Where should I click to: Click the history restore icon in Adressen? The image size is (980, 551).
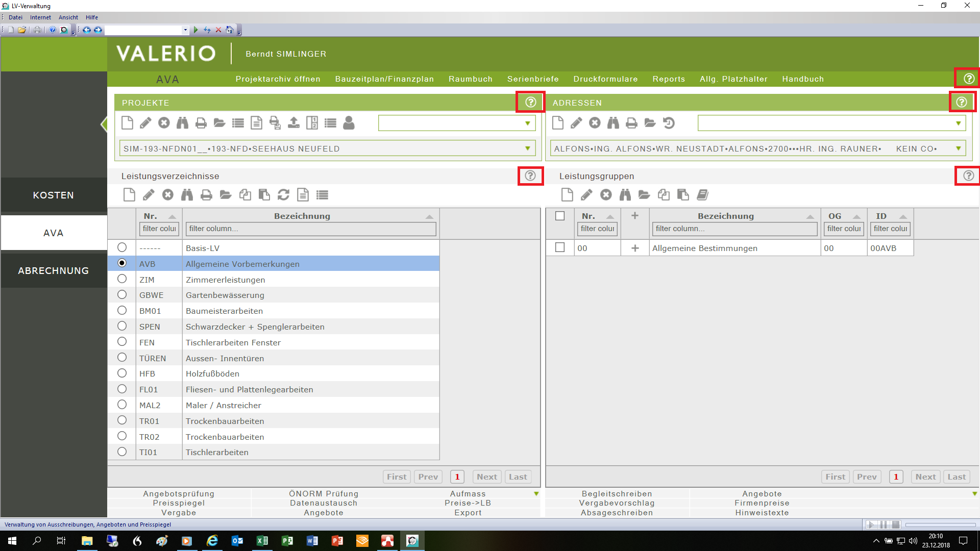click(x=669, y=123)
